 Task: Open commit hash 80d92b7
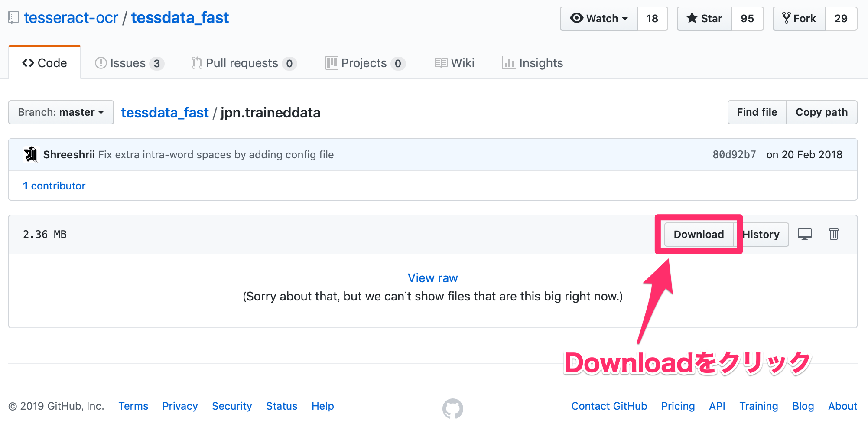(x=734, y=155)
